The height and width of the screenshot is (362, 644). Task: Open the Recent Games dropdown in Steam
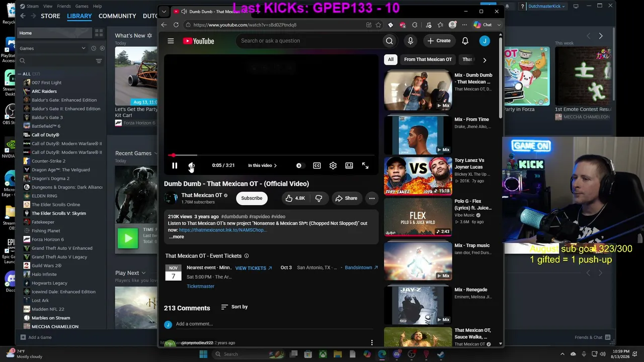pos(136,153)
